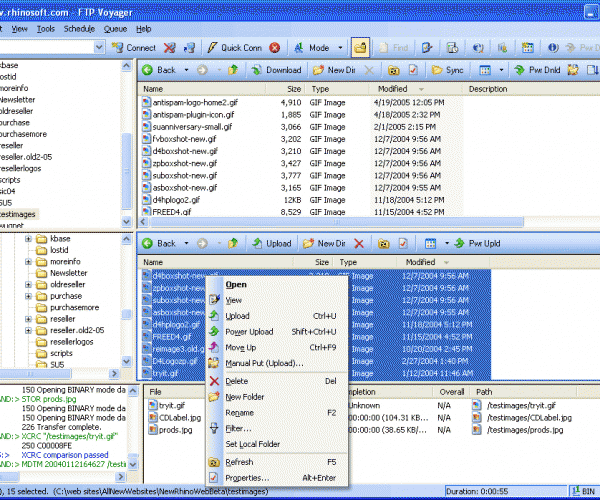Sort remote list by Modified column
This screenshot has width=600, height=500.
[417, 89]
